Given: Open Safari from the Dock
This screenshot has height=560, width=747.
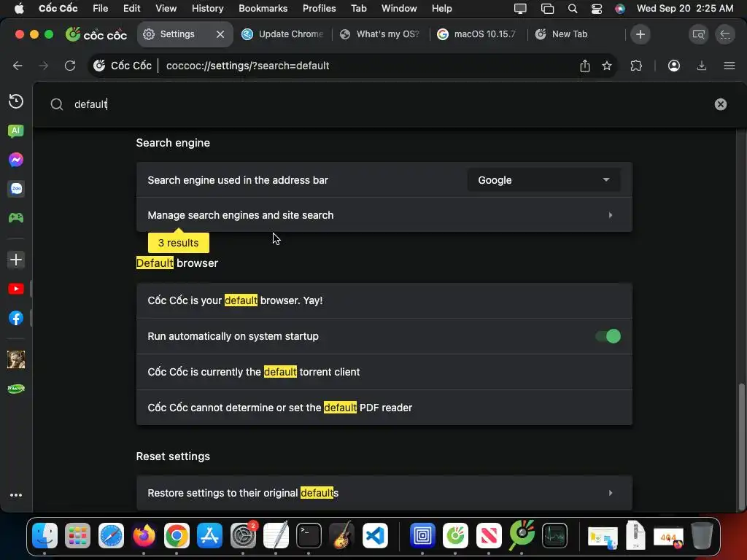Looking at the screenshot, I should (x=111, y=536).
